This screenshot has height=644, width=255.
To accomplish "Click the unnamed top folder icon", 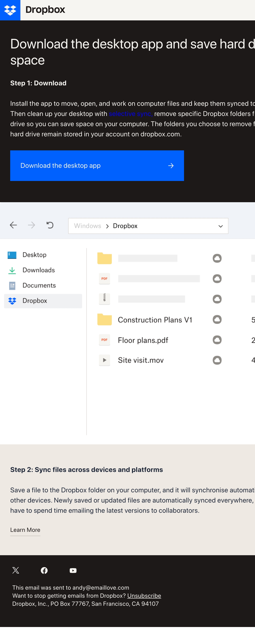I will click(105, 258).
